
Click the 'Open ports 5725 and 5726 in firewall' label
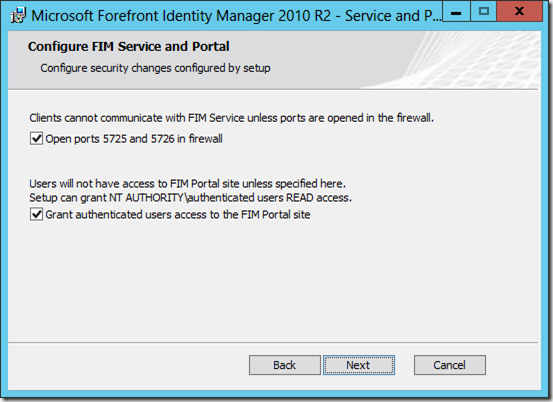[x=134, y=139]
